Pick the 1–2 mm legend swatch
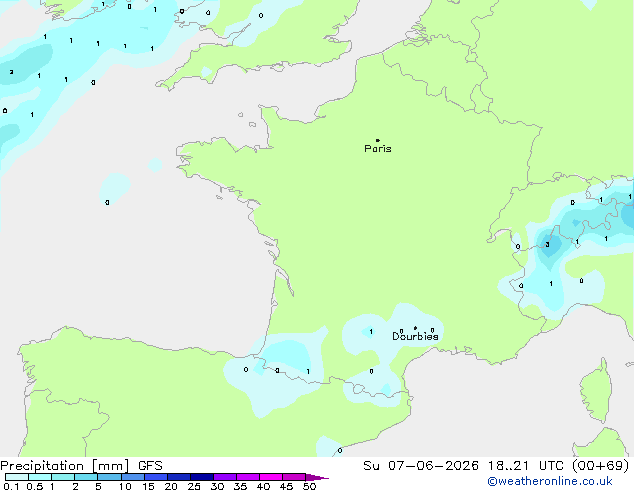Screen dimensions: 634x490 click(63, 477)
